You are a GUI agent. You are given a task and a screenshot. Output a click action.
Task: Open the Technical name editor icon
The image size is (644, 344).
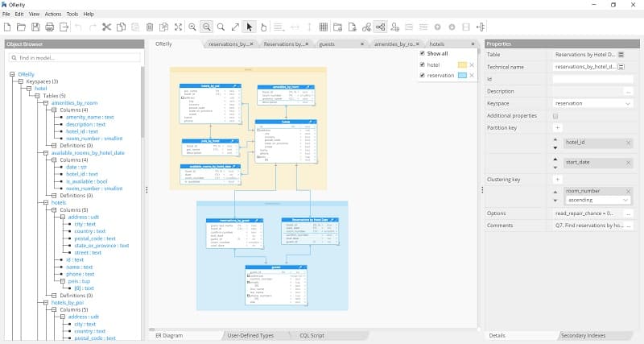click(621, 67)
